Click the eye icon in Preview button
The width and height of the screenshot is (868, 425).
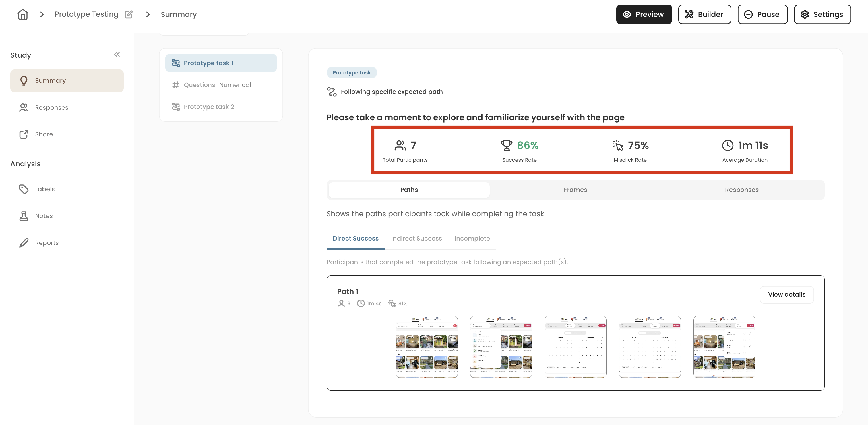pos(627,14)
